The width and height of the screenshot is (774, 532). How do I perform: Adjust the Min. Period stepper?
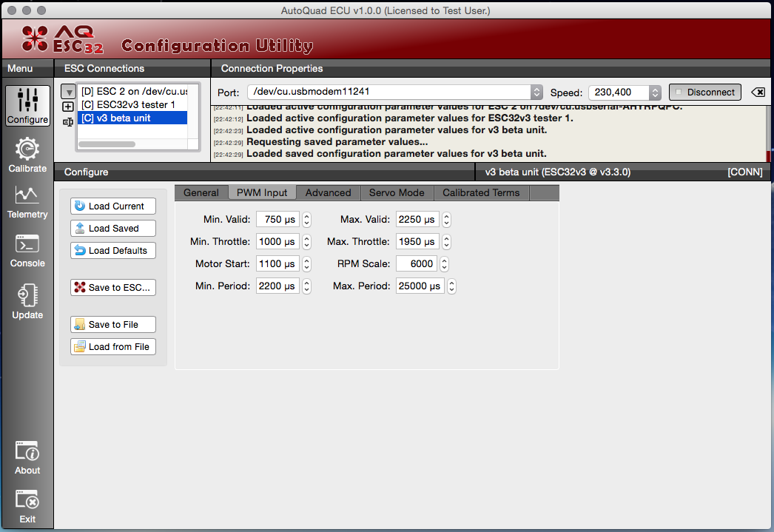tap(306, 286)
